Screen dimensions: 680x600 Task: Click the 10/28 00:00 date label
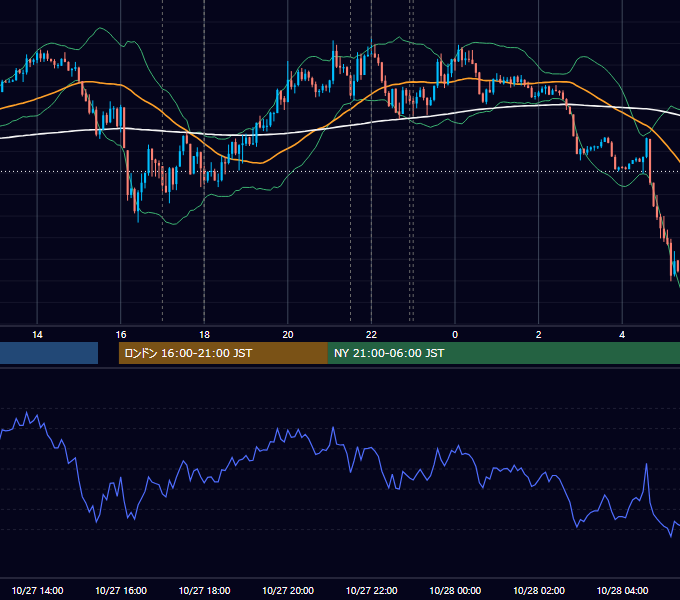[x=455, y=590]
